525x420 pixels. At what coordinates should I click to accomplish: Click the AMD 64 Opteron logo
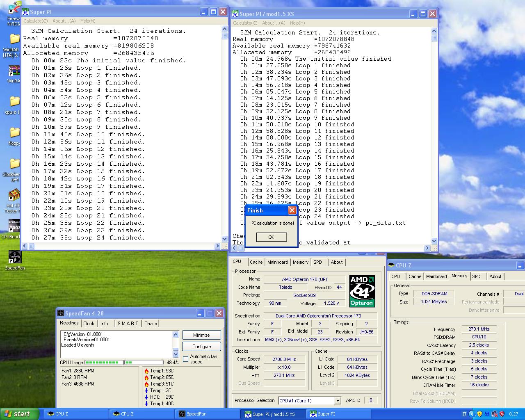click(362, 291)
